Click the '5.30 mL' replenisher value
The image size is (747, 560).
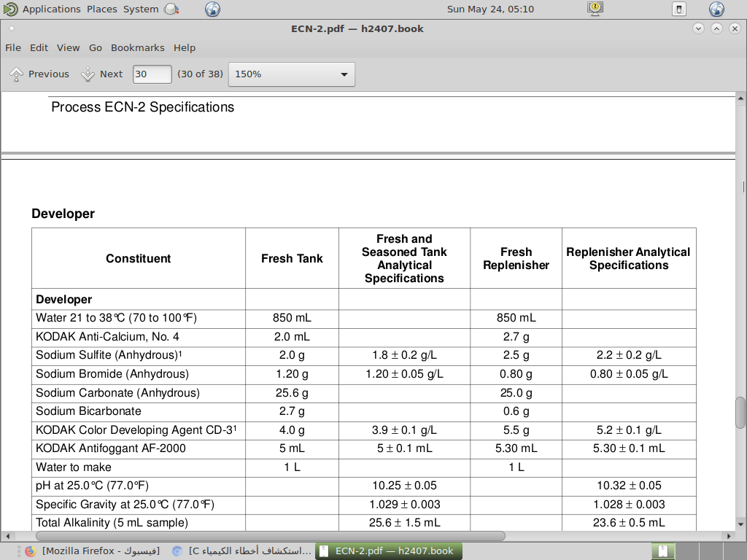(516, 448)
